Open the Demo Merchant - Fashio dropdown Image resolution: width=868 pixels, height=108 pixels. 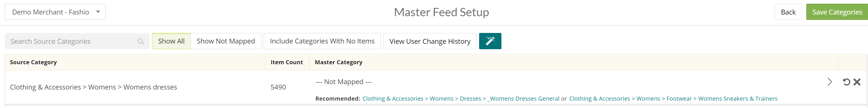coord(55,12)
